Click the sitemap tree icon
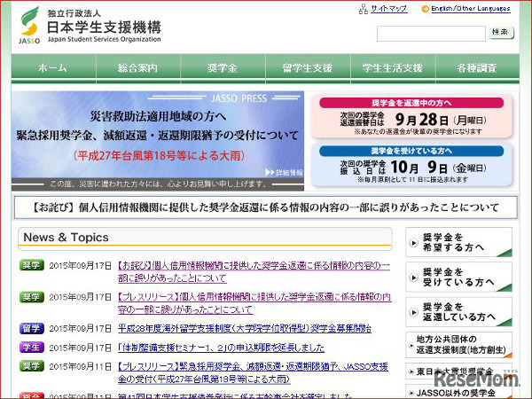The height and width of the screenshot is (399, 532). 363,9
